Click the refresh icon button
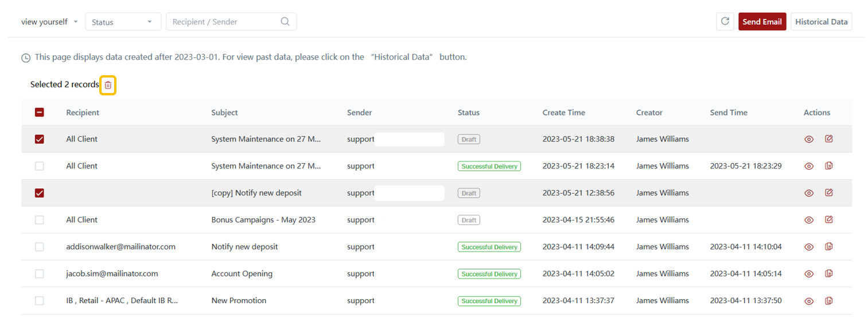Screen dimensions: 868x321 point(725,22)
